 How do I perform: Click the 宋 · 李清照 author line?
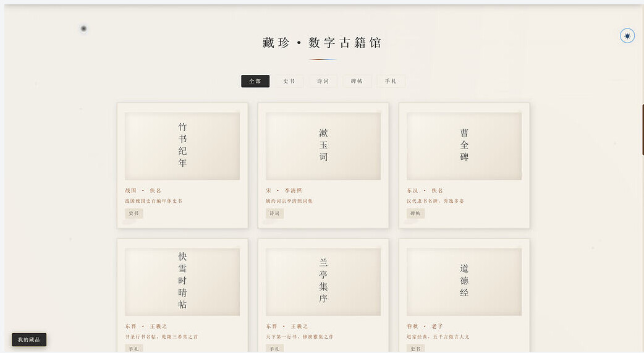[x=284, y=190]
